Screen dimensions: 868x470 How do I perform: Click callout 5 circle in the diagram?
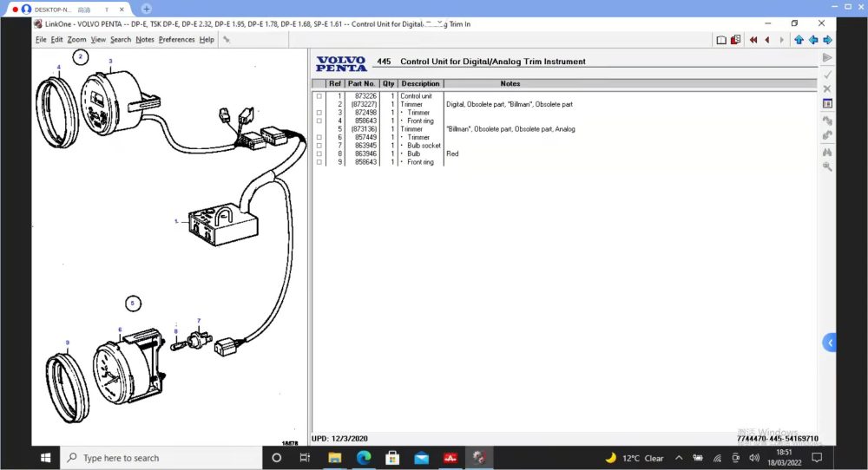[133, 303]
